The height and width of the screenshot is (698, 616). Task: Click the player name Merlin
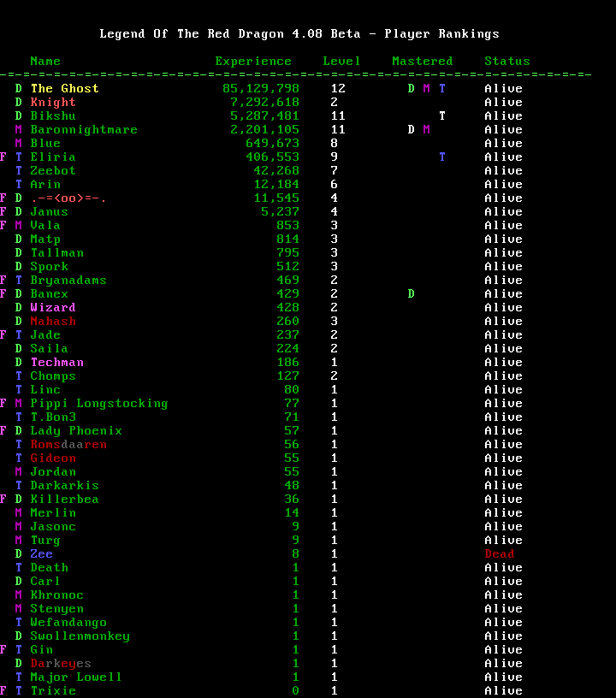53,513
